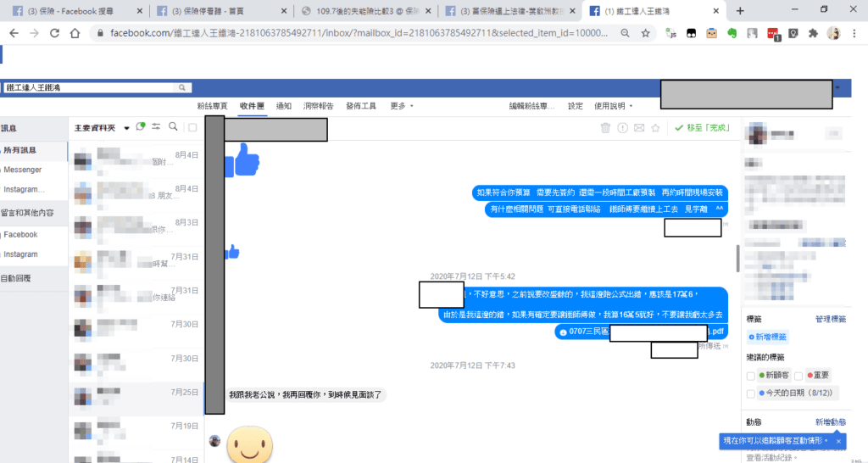The image size is (868, 463).
Task: Open the Evernote extension icon
Action: tap(731, 33)
